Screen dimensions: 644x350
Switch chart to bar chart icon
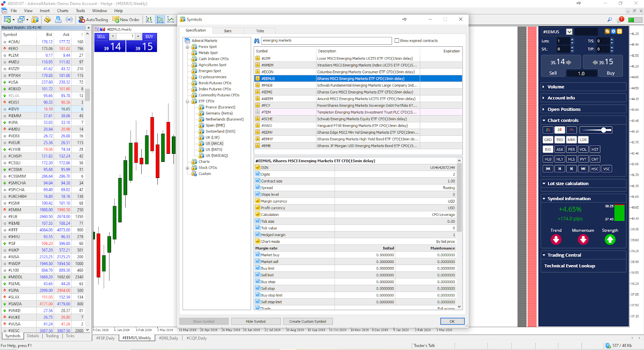149,19
